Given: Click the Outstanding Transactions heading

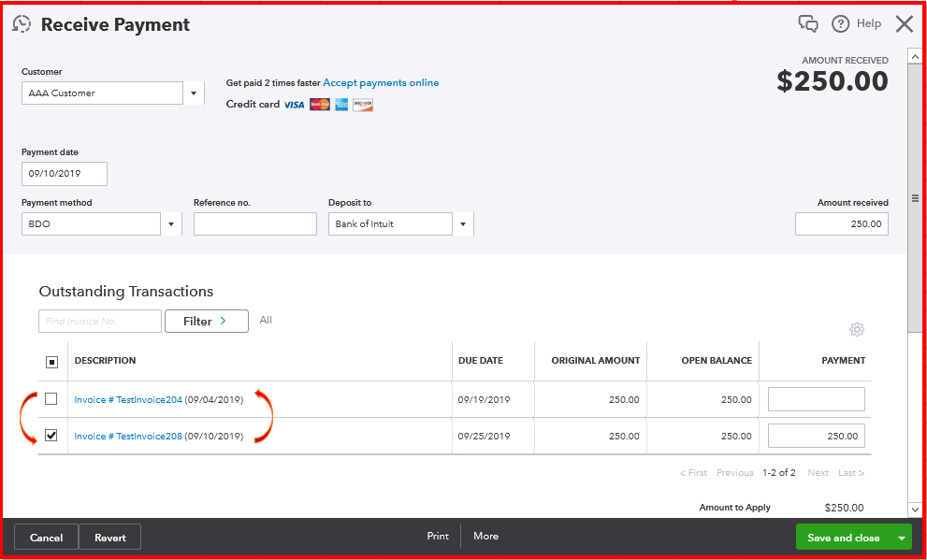Looking at the screenshot, I should (126, 292).
